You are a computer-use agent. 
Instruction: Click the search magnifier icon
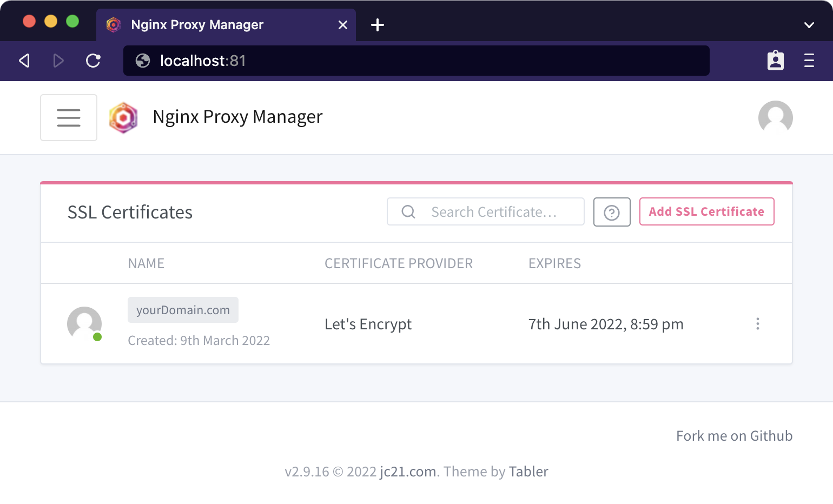click(x=408, y=212)
